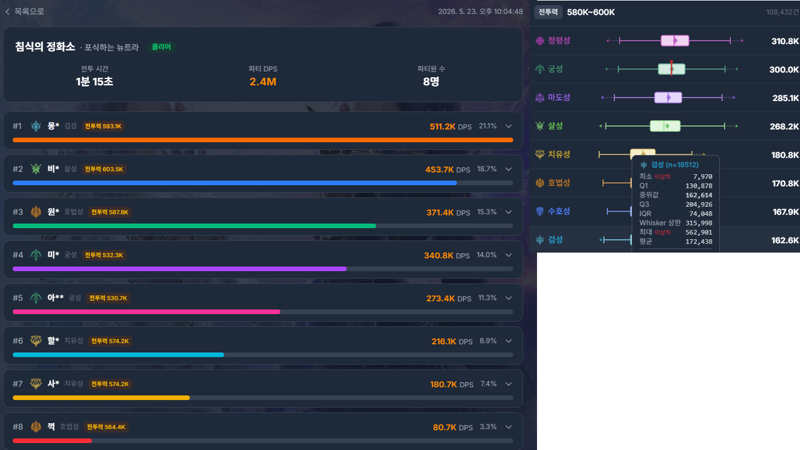Click the 호법성 class icon beside 꺽
The width and height of the screenshot is (800, 450).
coord(36,427)
